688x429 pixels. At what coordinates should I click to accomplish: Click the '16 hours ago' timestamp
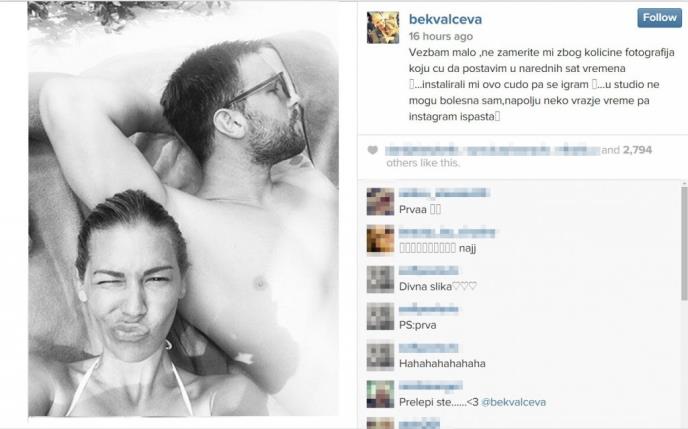coord(441,36)
